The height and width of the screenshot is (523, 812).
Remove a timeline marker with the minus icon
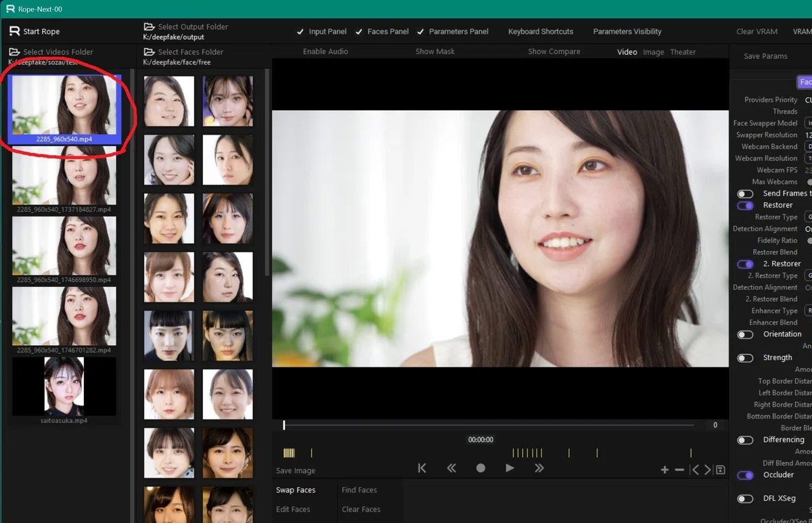(x=679, y=470)
